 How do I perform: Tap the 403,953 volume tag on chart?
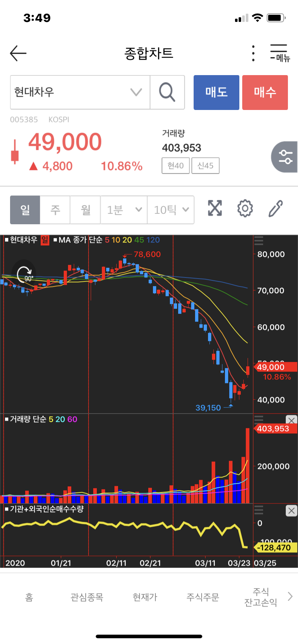(276, 428)
